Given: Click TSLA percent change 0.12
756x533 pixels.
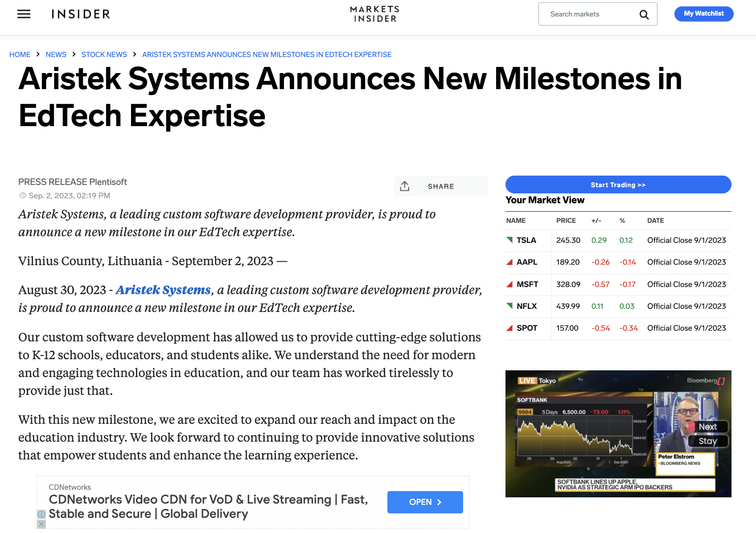Looking at the screenshot, I should 626,240.
